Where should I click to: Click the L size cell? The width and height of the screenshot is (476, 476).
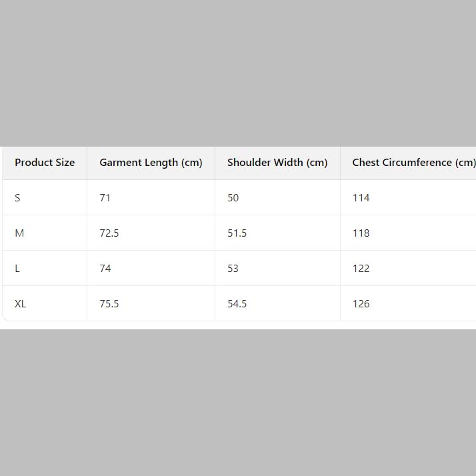[17, 269]
